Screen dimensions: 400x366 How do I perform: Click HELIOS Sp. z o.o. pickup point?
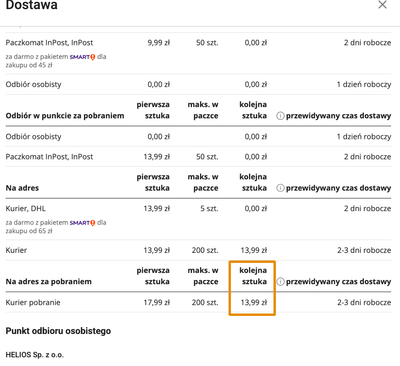pos(34,355)
